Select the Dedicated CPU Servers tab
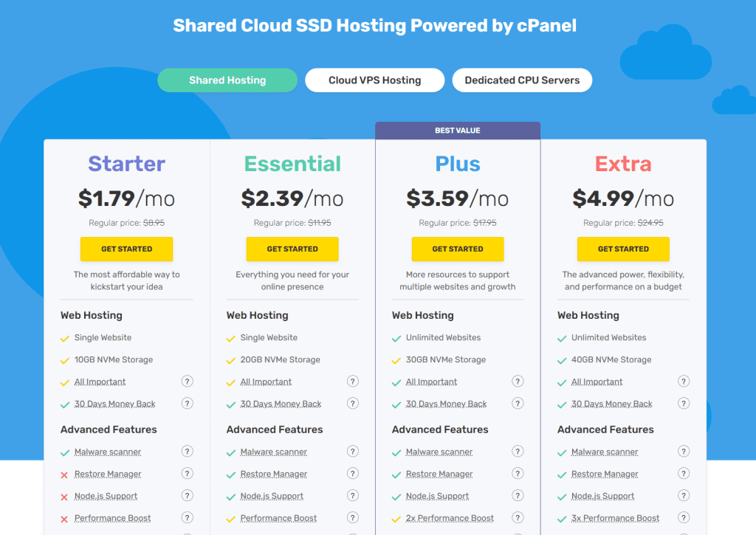The height and width of the screenshot is (535, 756). click(x=522, y=80)
